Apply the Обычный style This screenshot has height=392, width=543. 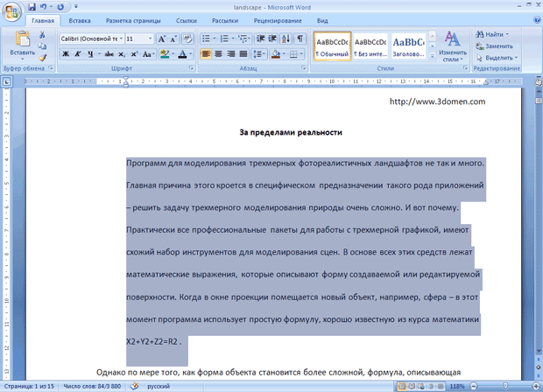pos(333,46)
